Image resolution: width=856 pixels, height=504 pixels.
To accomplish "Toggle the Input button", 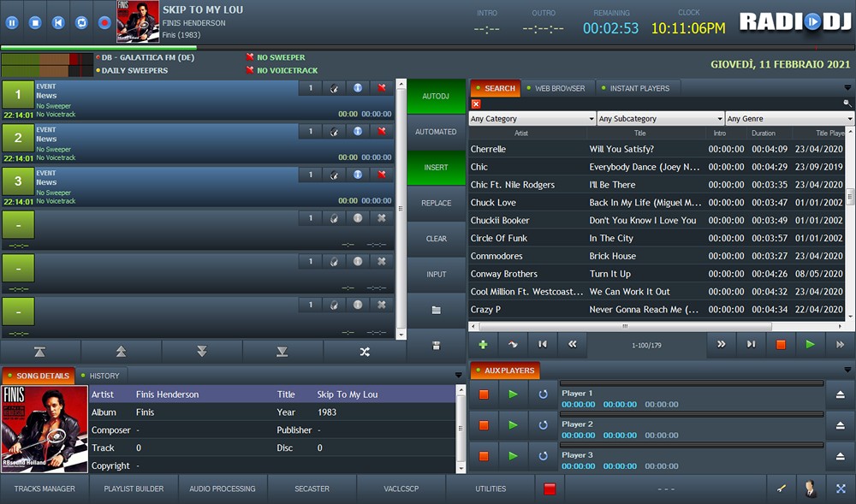I will click(436, 275).
